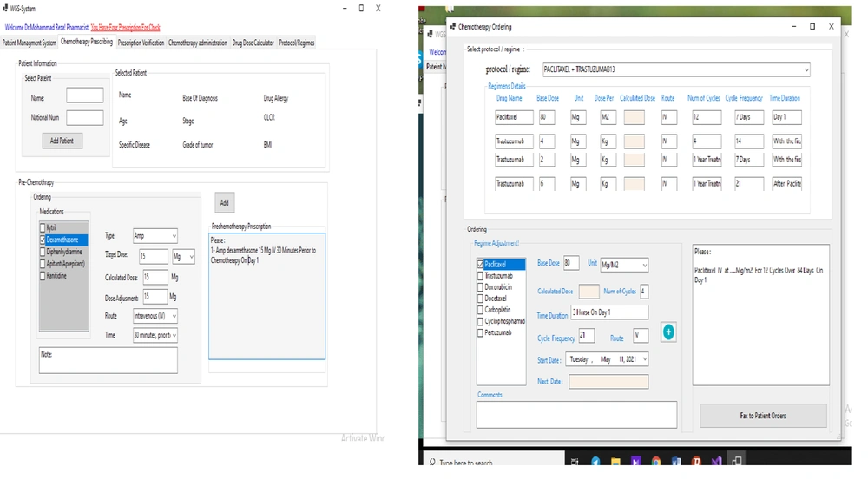
Task: Click the Dose Adjustment value field
Action: pyautogui.click(x=155, y=297)
